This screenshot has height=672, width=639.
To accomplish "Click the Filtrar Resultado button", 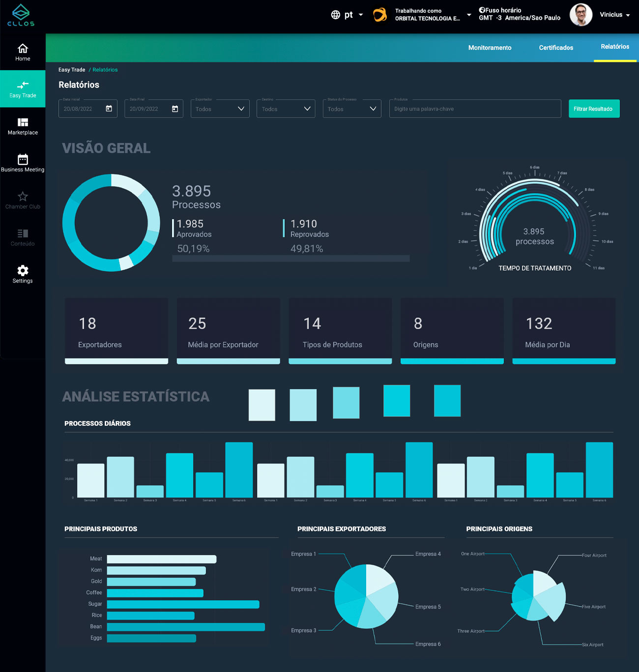I will 594,109.
